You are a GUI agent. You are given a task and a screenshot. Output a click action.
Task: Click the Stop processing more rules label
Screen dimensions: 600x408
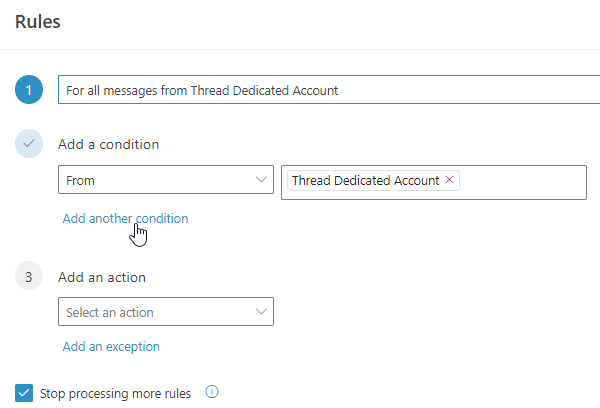click(x=115, y=393)
